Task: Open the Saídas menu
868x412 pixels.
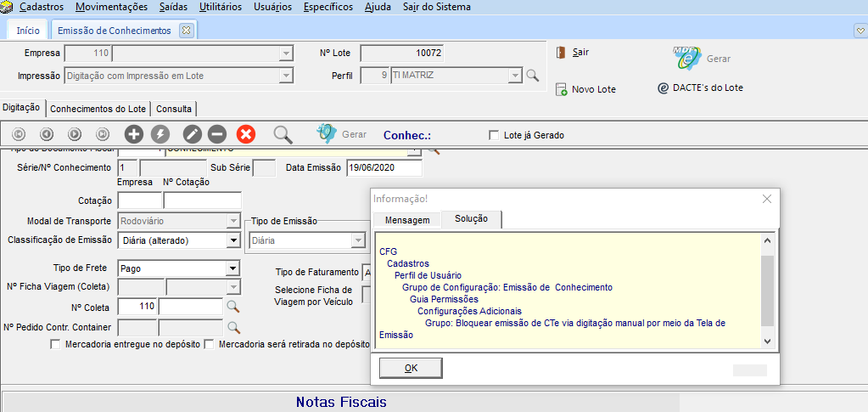Action: (173, 7)
